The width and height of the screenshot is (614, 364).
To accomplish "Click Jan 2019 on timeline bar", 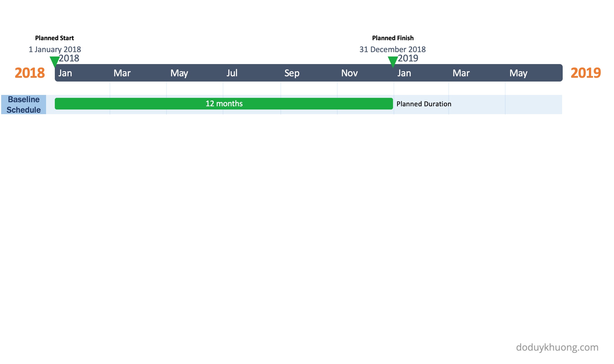I will (404, 73).
